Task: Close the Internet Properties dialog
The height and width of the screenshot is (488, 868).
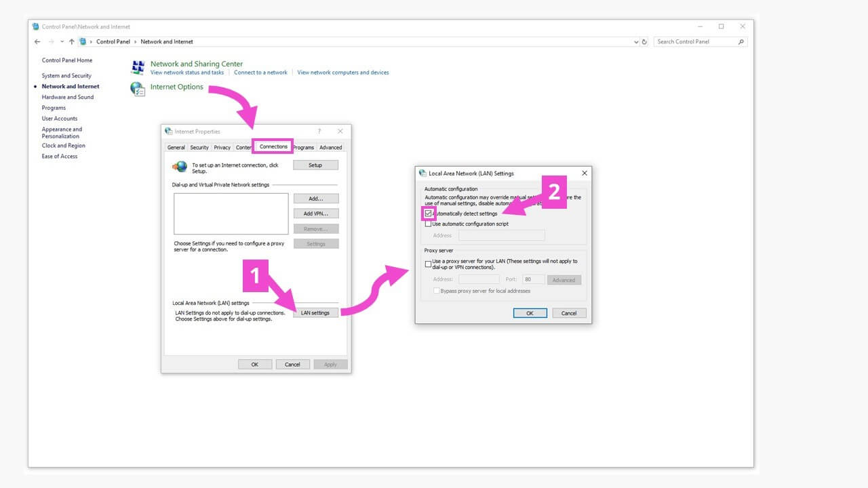Action: click(340, 131)
